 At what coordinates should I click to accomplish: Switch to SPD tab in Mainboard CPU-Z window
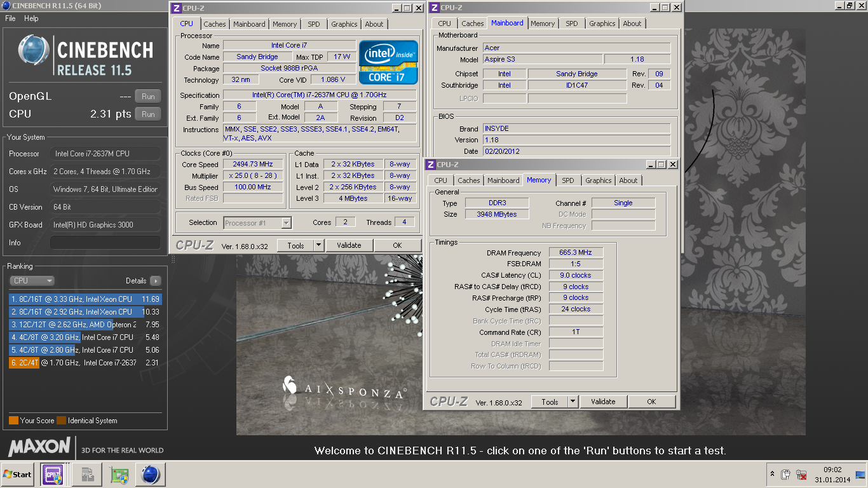[x=572, y=24]
